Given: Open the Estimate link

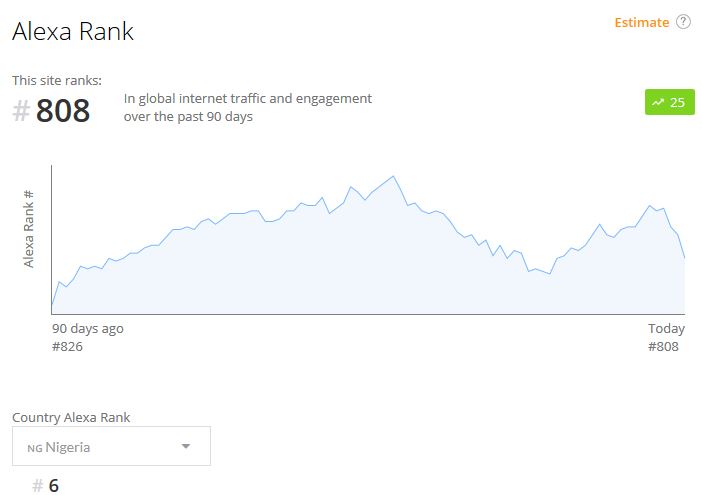Looking at the screenshot, I should point(641,22).
